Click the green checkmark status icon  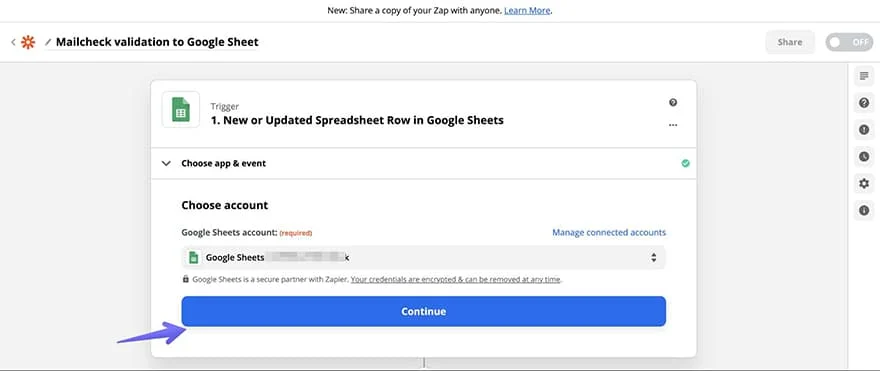685,163
